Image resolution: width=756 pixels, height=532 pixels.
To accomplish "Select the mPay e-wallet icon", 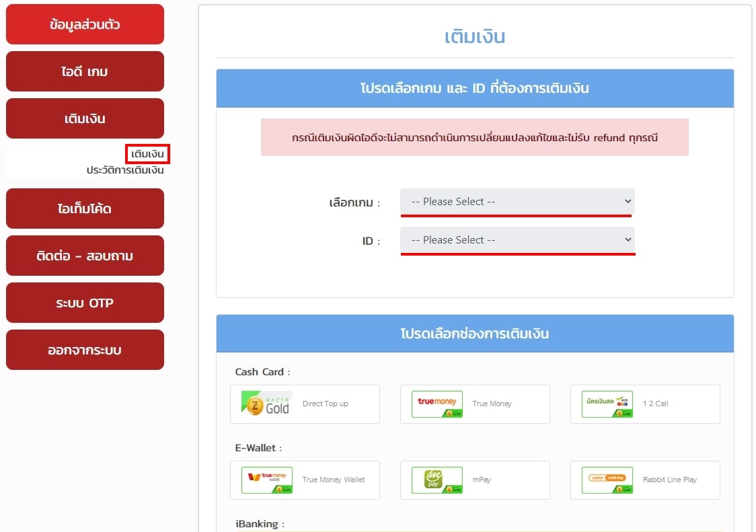I will (437, 480).
